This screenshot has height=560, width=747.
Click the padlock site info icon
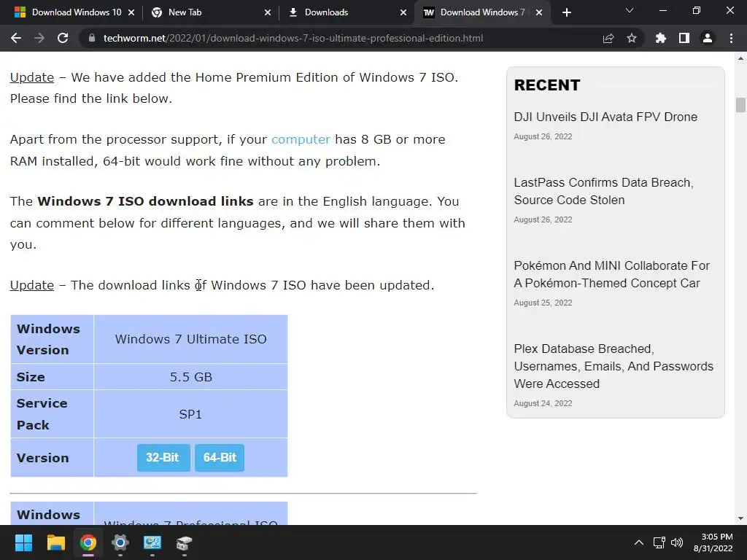click(x=91, y=38)
